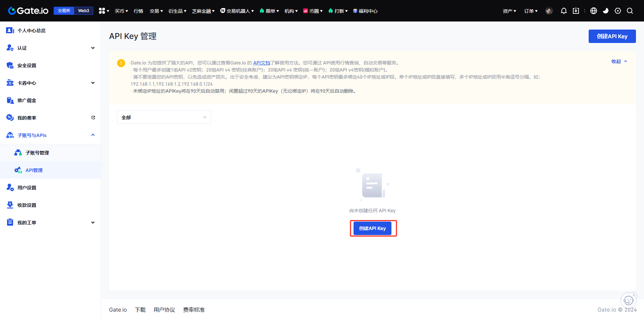
Task: Click the Gate.io logo
Action: 28,11
